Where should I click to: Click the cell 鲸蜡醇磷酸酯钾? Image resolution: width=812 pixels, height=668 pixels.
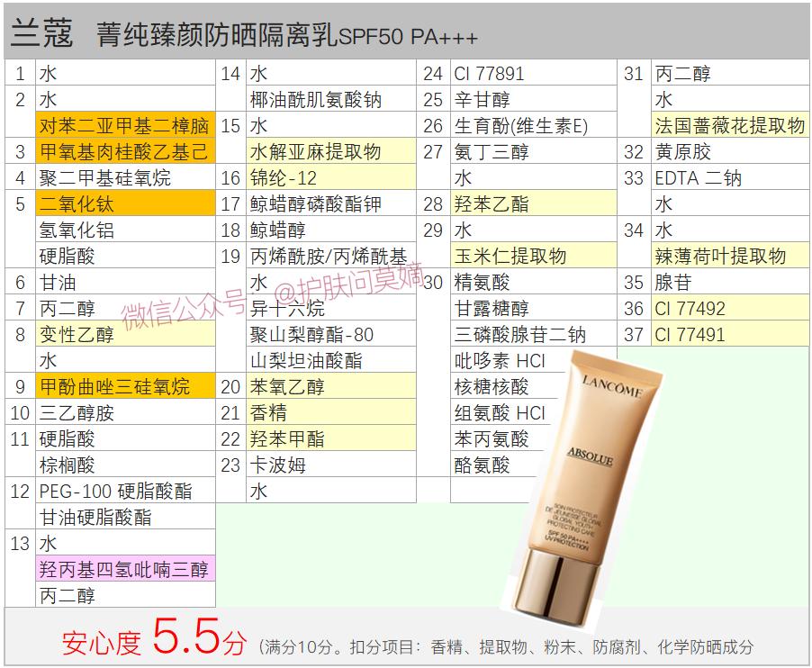[331, 203]
